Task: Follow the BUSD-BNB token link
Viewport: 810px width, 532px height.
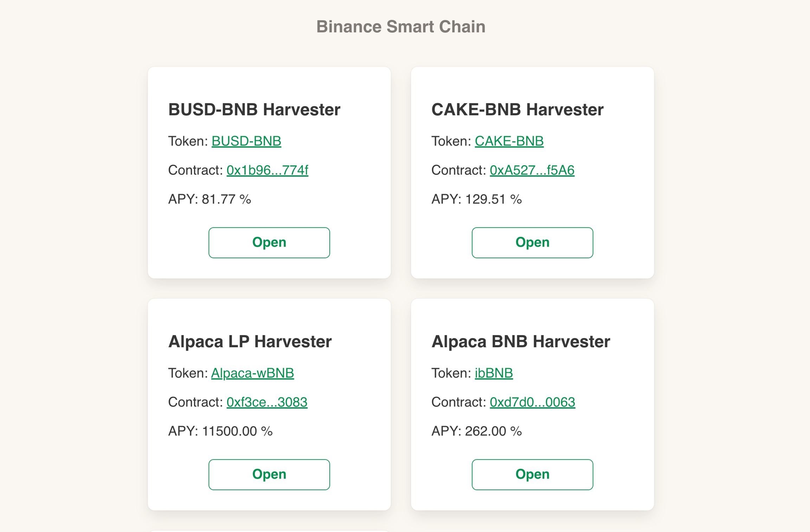Action: pyautogui.click(x=246, y=141)
